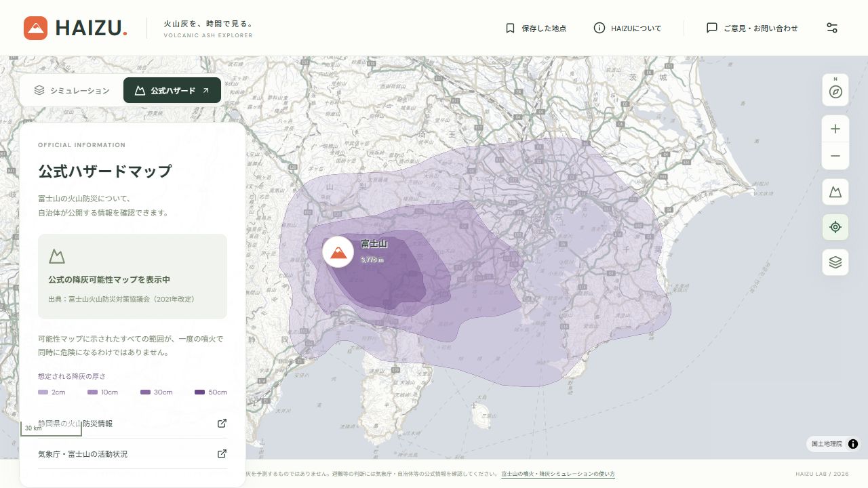Click the layers icon in シミュレーション tab
The width and height of the screenshot is (868, 488).
[39, 90]
